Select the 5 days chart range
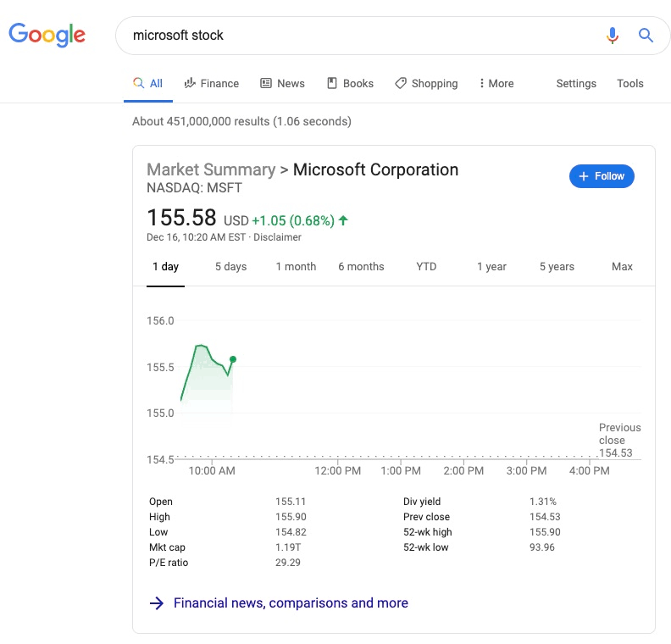 pos(230,267)
